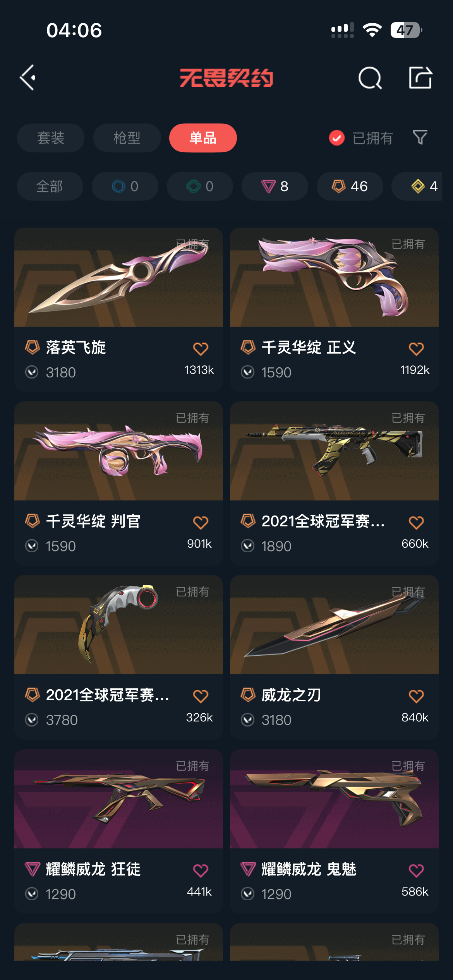Filter by yellow diamond tier chip

point(422,186)
